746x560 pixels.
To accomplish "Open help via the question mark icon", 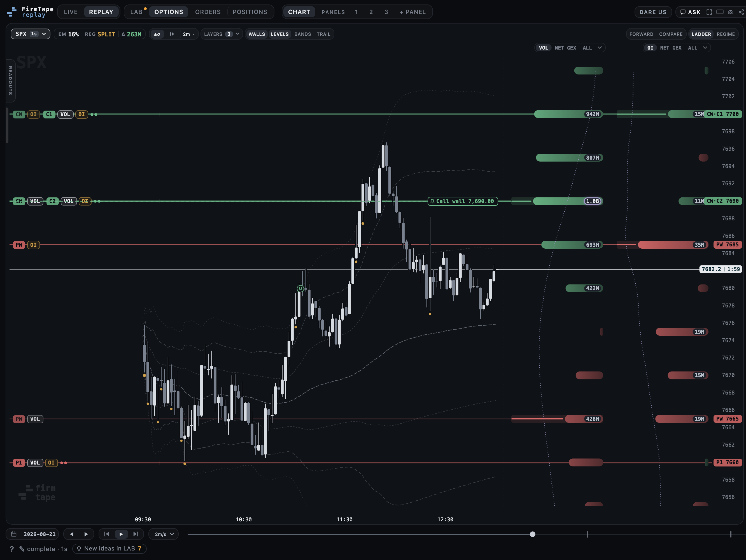I will tap(12, 549).
